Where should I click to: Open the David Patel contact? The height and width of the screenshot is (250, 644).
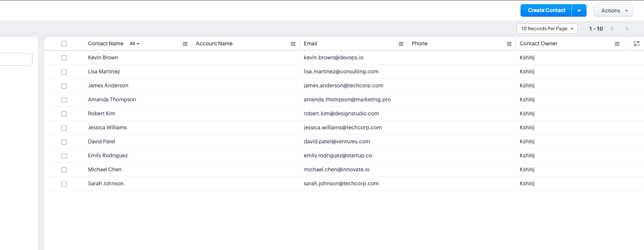tap(102, 141)
